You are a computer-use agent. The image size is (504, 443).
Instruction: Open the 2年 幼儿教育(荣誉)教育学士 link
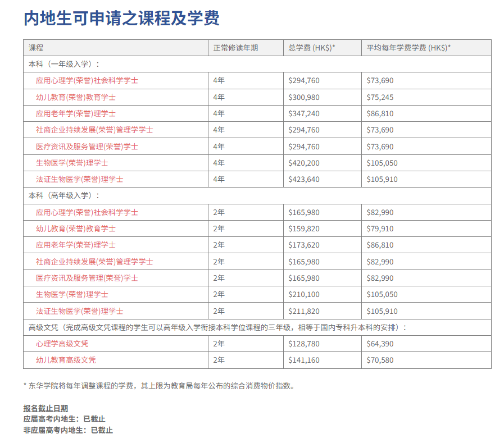coord(75,229)
